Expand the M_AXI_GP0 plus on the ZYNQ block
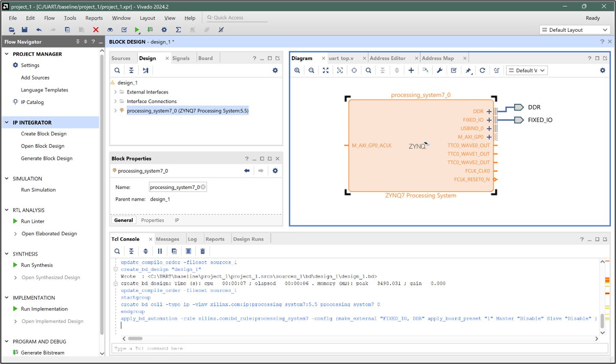616x364 pixels. click(489, 137)
